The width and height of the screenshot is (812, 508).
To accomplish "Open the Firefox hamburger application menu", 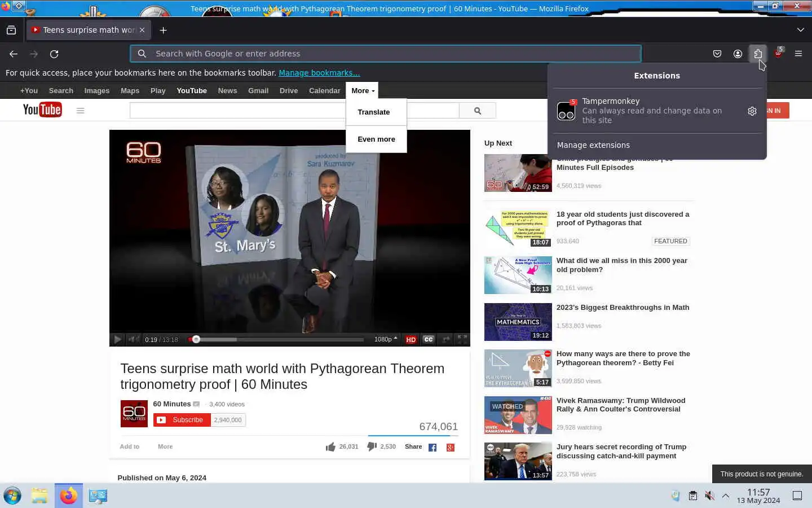I will pyautogui.click(x=798, y=54).
